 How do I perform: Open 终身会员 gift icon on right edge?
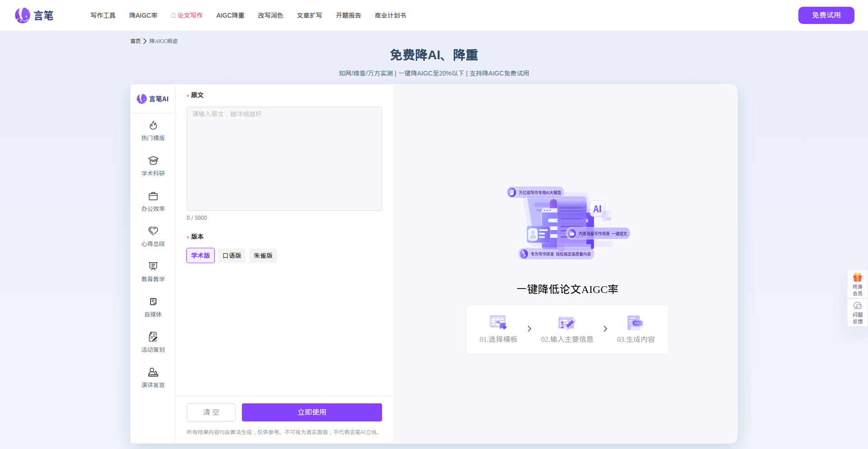(857, 283)
